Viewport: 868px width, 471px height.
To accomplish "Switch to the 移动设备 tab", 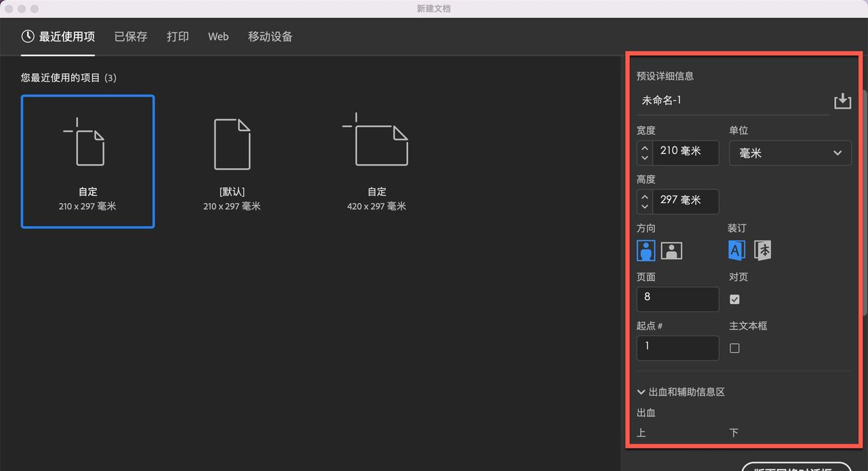I will [270, 36].
